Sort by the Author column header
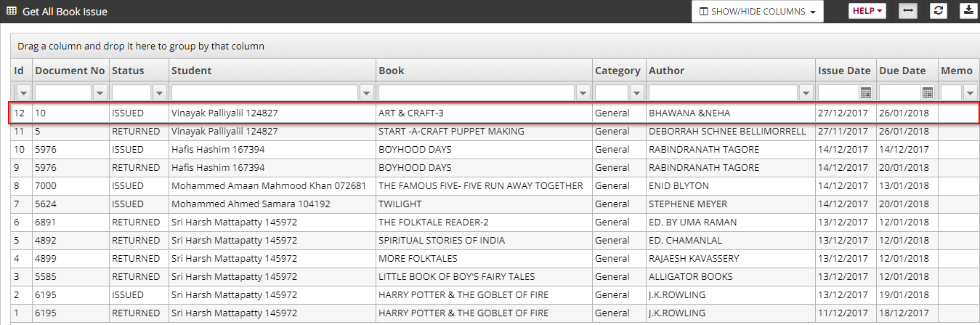This screenshot has height=325, width=980. pos(731,71)
